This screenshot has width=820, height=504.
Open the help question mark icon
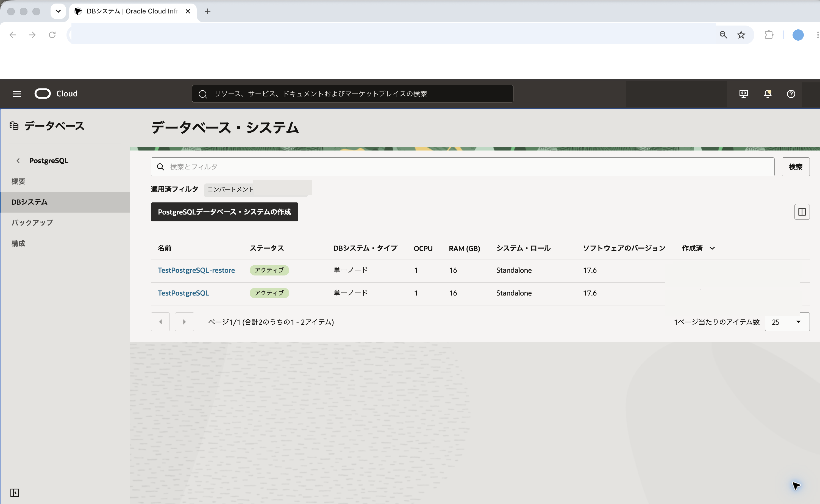[x=791, y=94]
